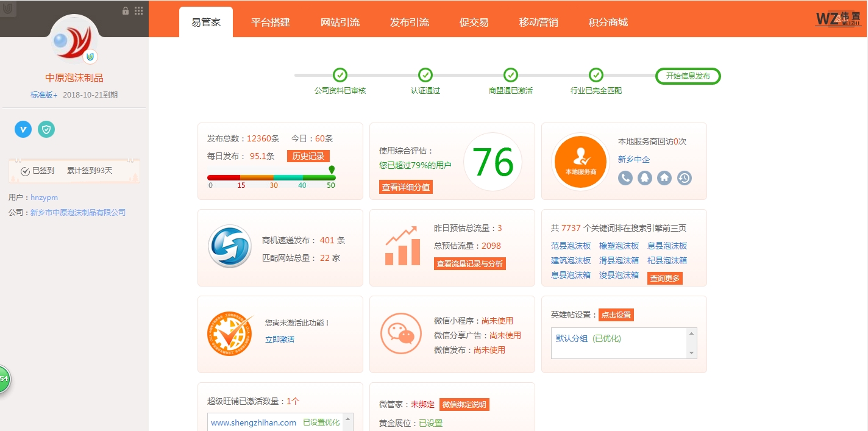Screen dimensions: 868x431
Task: Click the 开始信息发布 step button
Action: point(688,76)
